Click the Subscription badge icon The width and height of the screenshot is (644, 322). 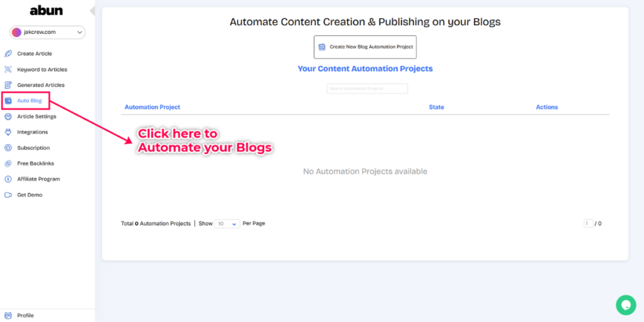click(x=8, y=148)
